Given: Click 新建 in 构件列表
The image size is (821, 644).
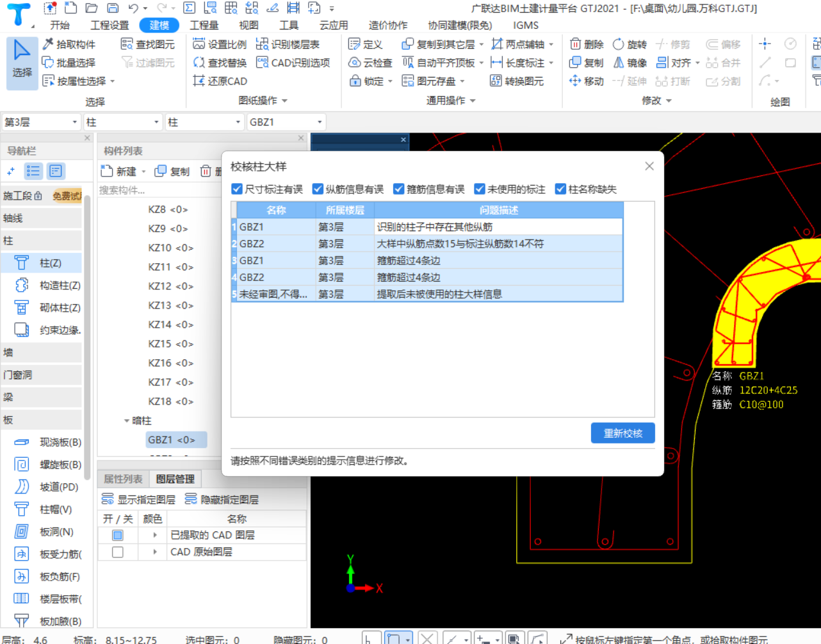Looking at the screenshot, I should point(120,172).
